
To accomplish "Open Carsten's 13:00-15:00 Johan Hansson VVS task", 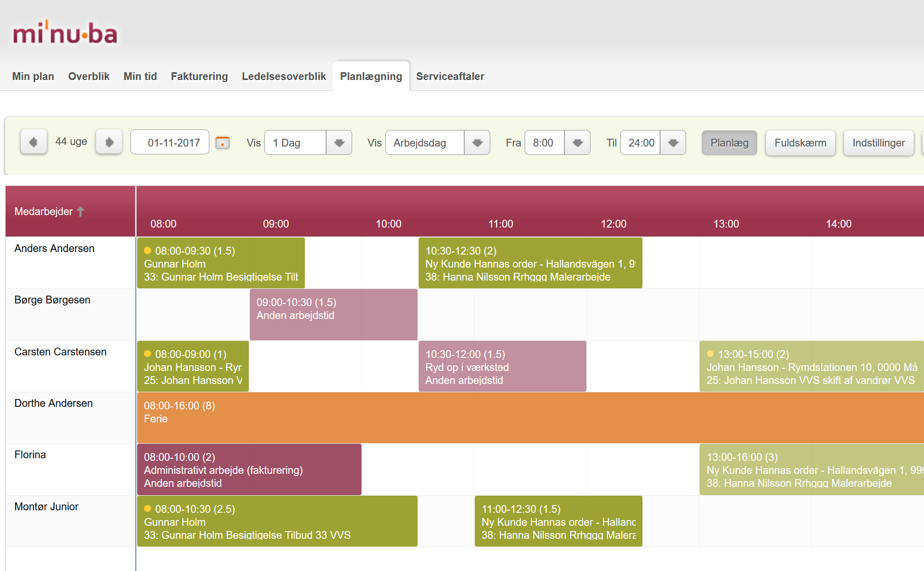I will coord(811,366).
